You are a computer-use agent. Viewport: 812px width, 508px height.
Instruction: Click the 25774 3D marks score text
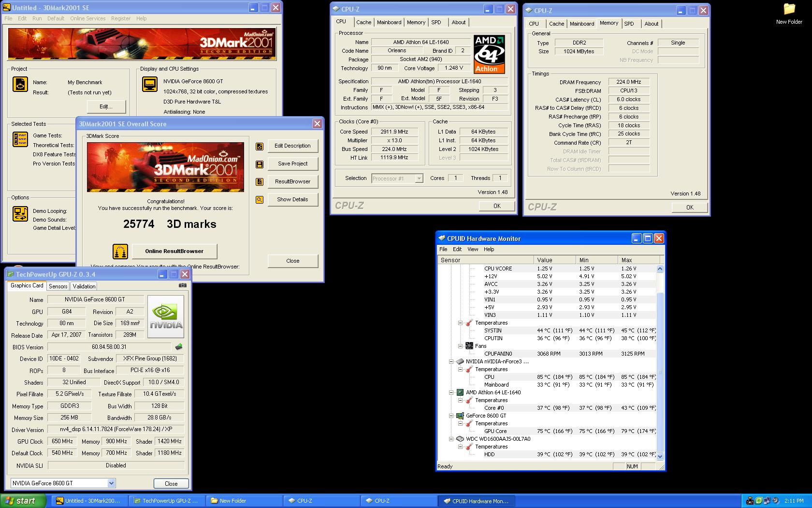[x=170, y=224]
